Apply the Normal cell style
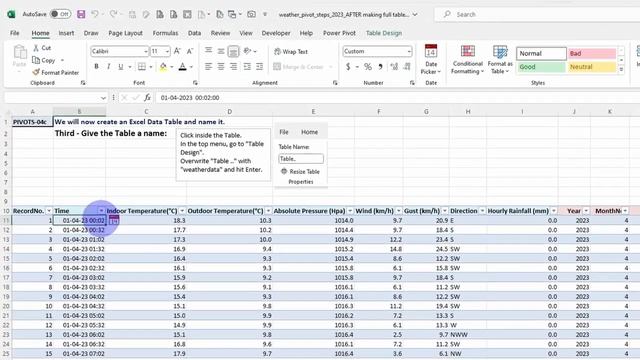Image resolution: width=640 pixels, height=360 pixels. (x=541, y=53)
